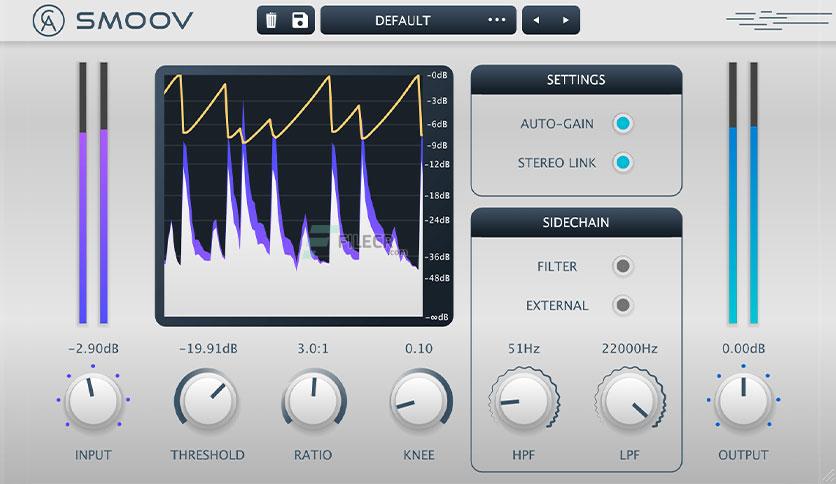
Task: Click the THRESHOLD knob
Action: 207,400
